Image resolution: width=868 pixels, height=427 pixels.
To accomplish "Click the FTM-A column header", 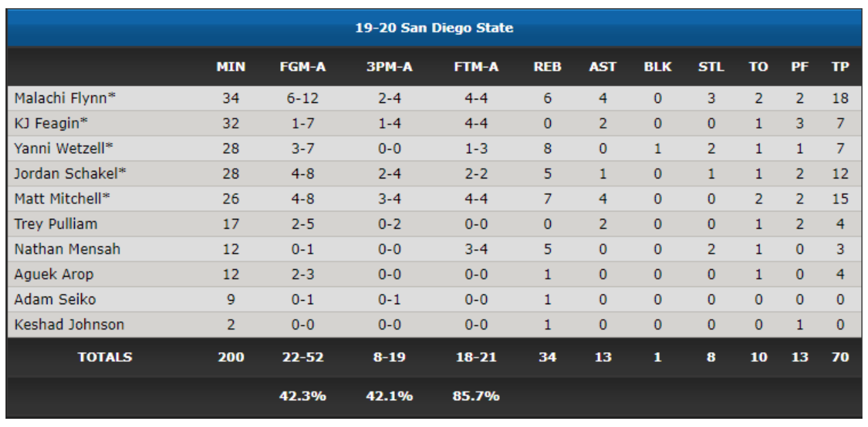I will point(476,67).
